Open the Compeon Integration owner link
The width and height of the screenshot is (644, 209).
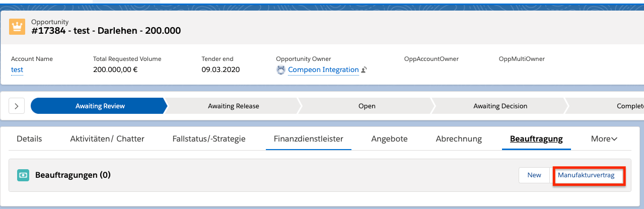323,70
